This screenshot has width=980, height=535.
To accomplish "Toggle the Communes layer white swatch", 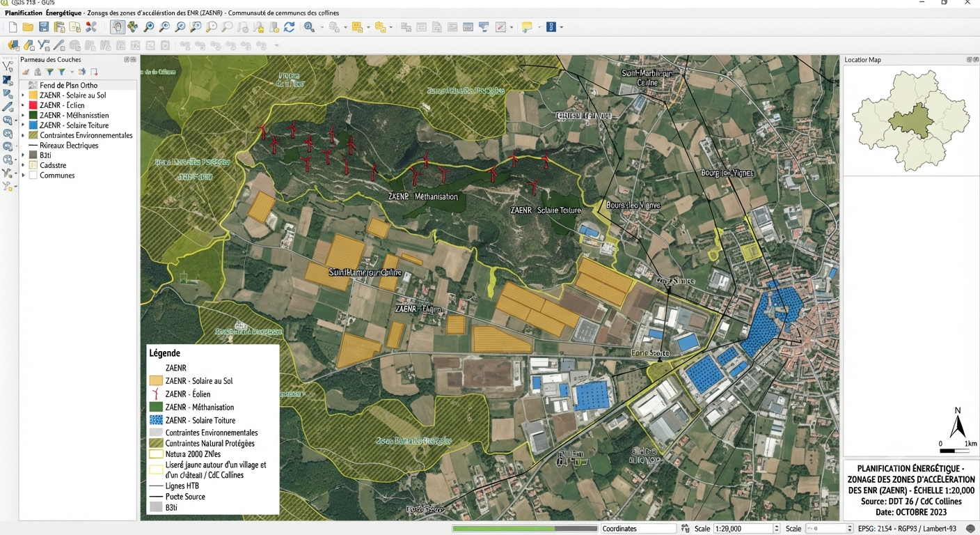I will click(33, 176).
